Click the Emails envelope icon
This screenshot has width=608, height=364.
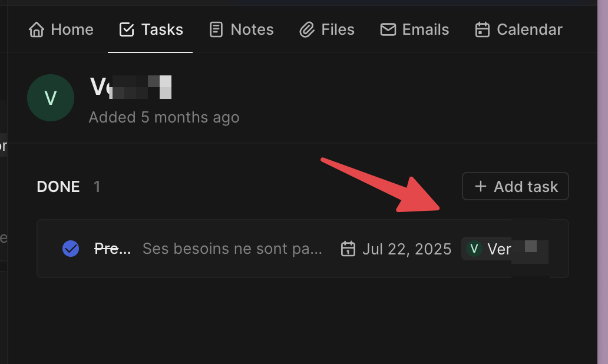(x=388, y=29)
